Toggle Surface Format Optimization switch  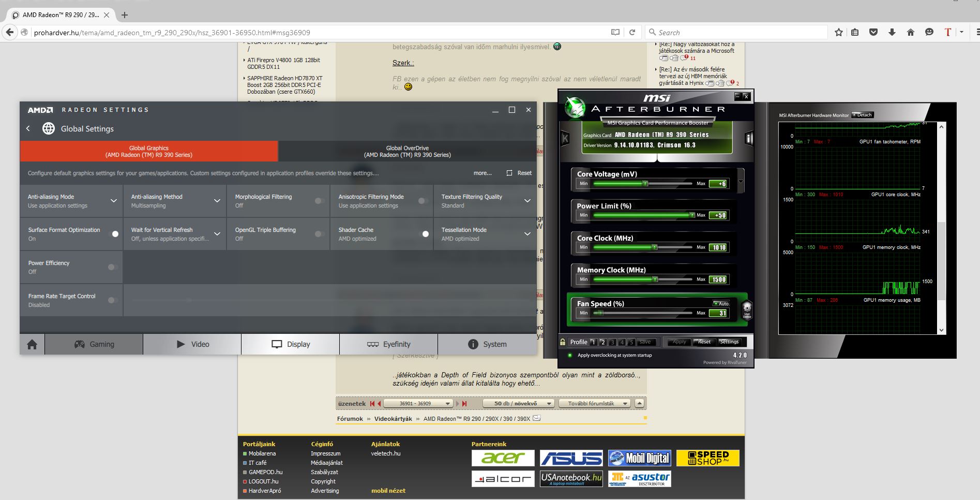click(x=113, y=234)
